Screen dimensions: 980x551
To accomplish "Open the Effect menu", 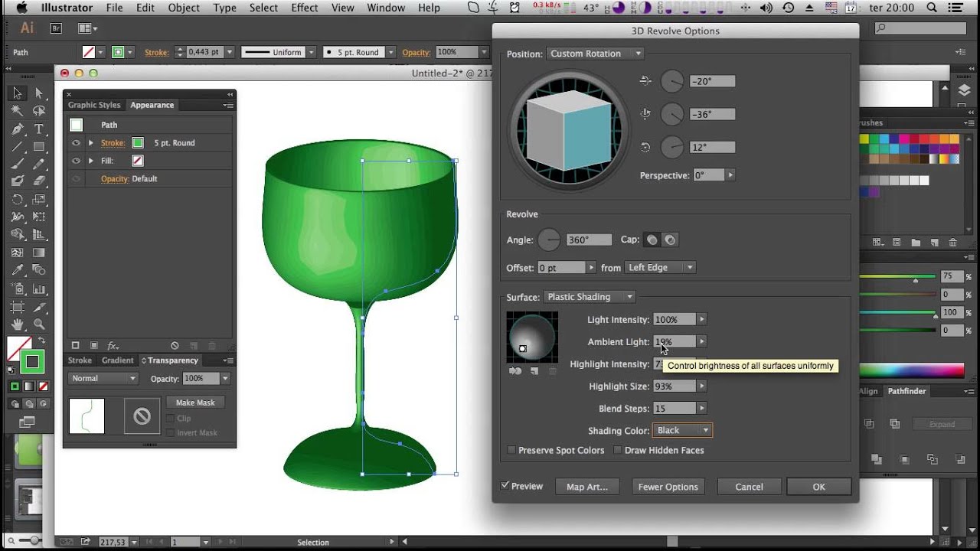I will [x=304, y=8].
